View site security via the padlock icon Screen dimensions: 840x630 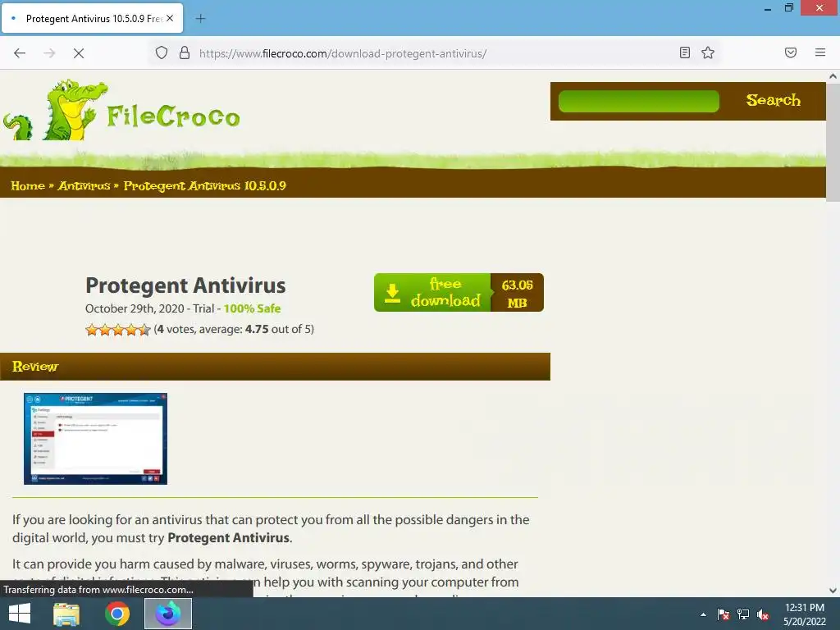pyautogui.click(x=185, y=52)
